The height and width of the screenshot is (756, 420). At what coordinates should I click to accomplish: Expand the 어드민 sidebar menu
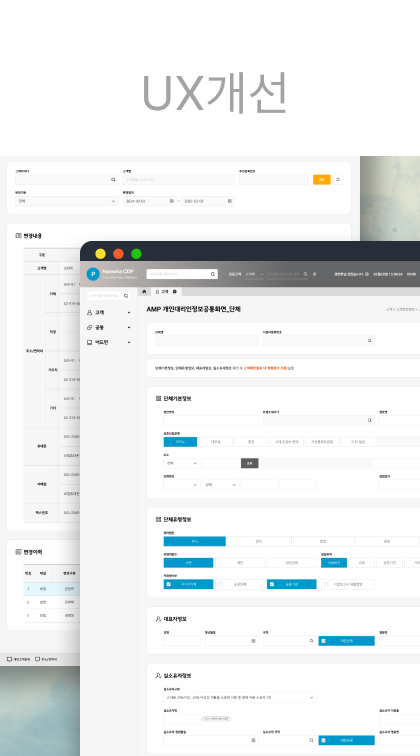(109, 342)
